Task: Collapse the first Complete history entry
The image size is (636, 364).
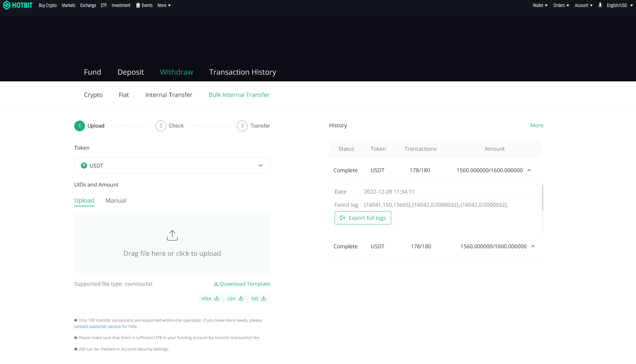Action: 529,170
